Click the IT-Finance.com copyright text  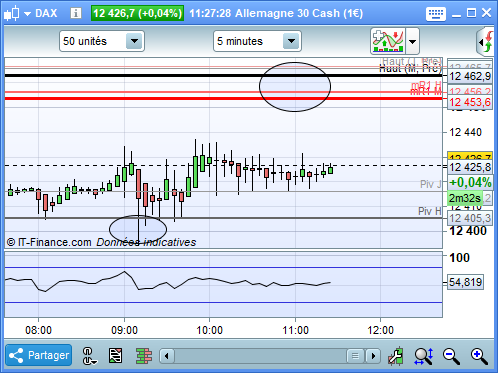[x=49, y=242]
